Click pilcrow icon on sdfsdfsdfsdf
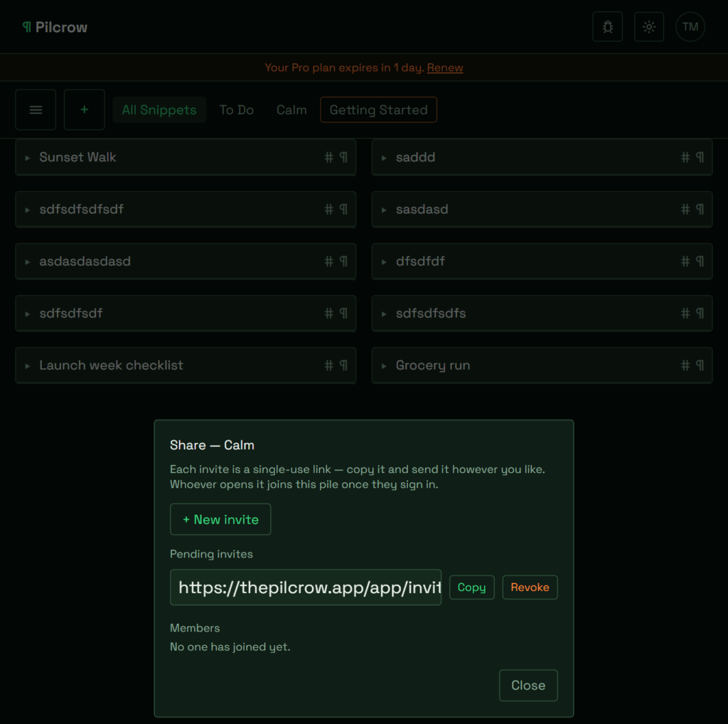Viewport: 728px width, 724px height. 343,209
